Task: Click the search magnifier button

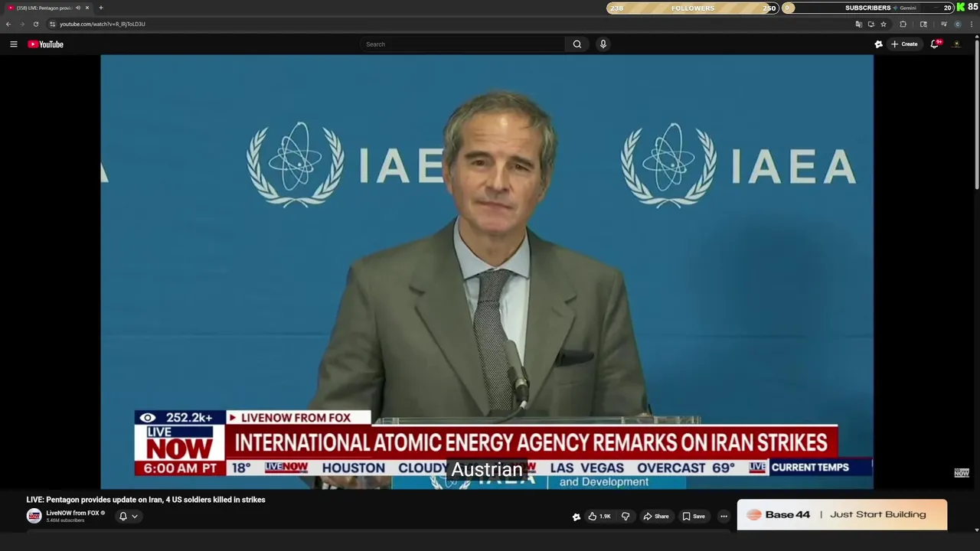Action: 577,44
